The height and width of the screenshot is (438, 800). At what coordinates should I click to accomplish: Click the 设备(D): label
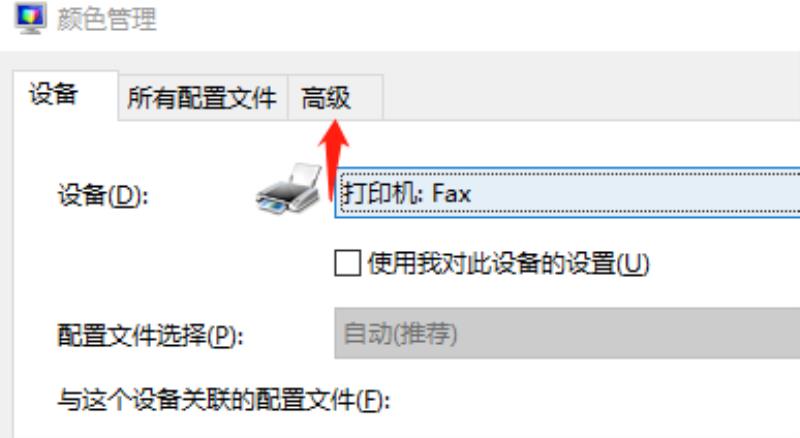pos(103,195)
